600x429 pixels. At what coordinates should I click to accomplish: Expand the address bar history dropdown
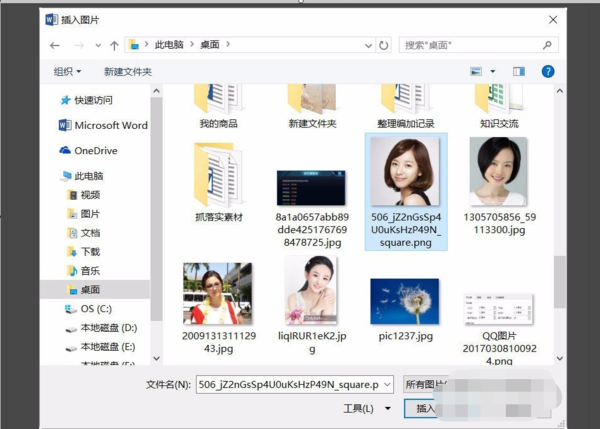[x=368, y=46]
